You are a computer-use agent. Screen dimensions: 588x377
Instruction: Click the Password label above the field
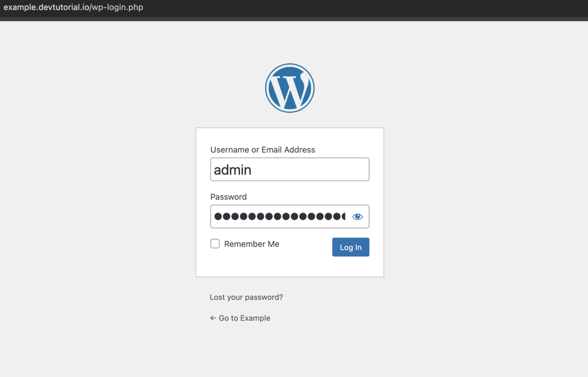tap(228, 197)
